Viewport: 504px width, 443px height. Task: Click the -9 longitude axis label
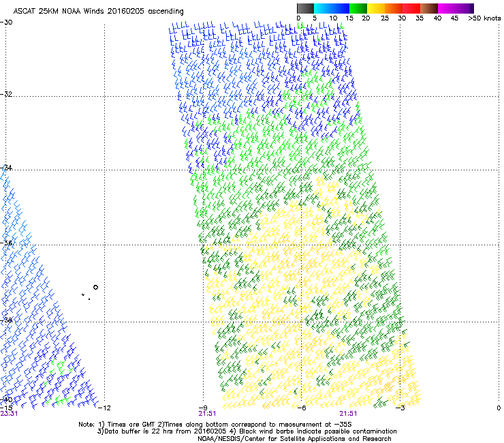tap(203, 408)
